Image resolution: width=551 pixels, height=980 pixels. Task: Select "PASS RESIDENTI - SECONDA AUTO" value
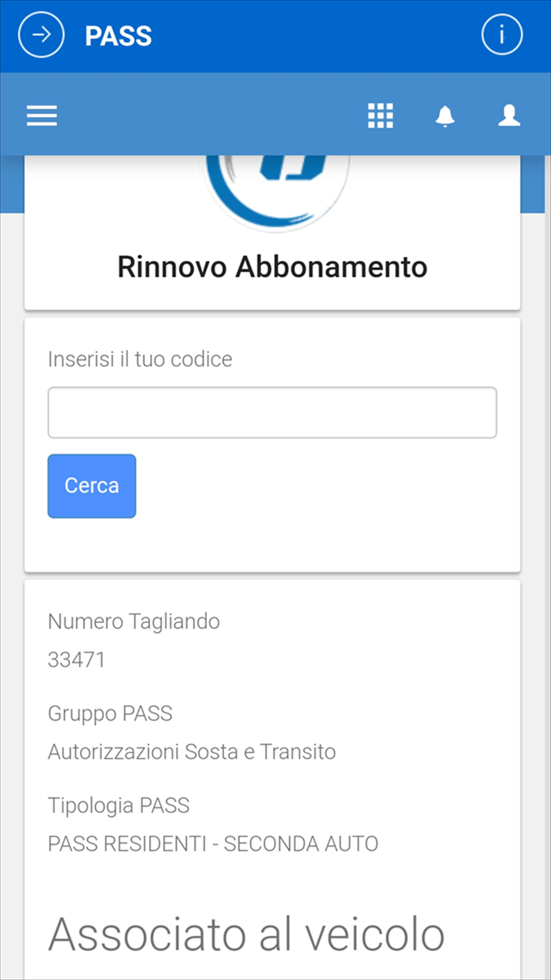pos(213,844)
